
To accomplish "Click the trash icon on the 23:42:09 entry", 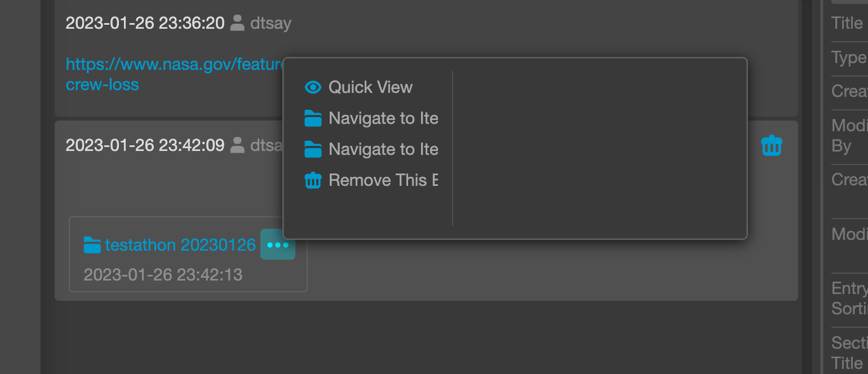I will [x=771, y=145].
